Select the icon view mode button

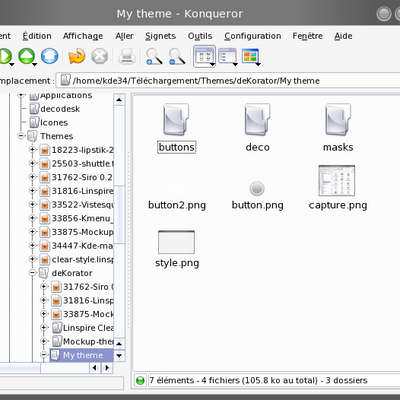click(x=204, y=55)
